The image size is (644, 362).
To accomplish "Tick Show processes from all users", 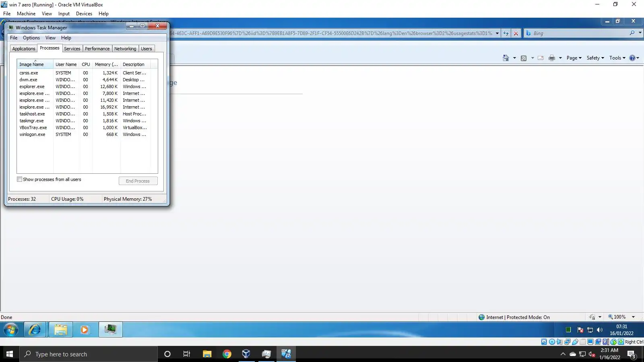I will click(19, 179).
